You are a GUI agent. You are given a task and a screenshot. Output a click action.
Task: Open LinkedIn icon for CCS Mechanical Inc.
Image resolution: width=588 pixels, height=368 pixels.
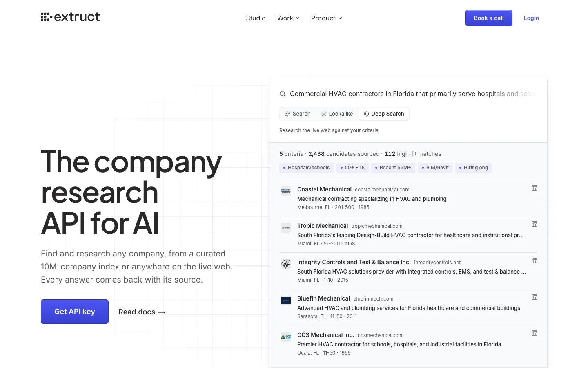534,333
